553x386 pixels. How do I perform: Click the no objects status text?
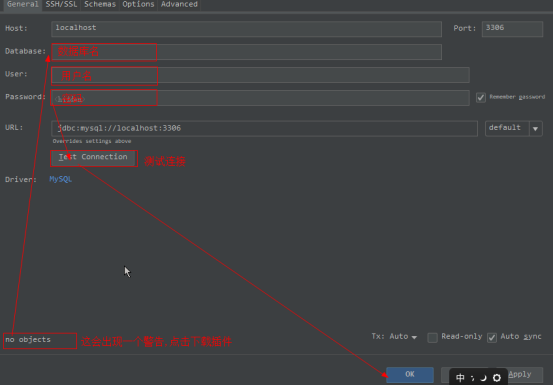tap(28, 340)
